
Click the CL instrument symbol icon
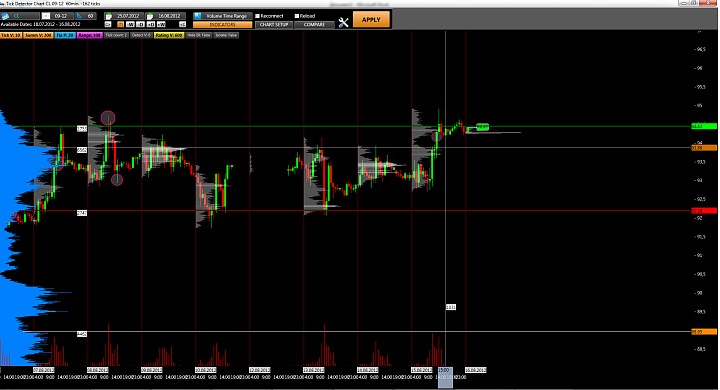coord(5,16)
